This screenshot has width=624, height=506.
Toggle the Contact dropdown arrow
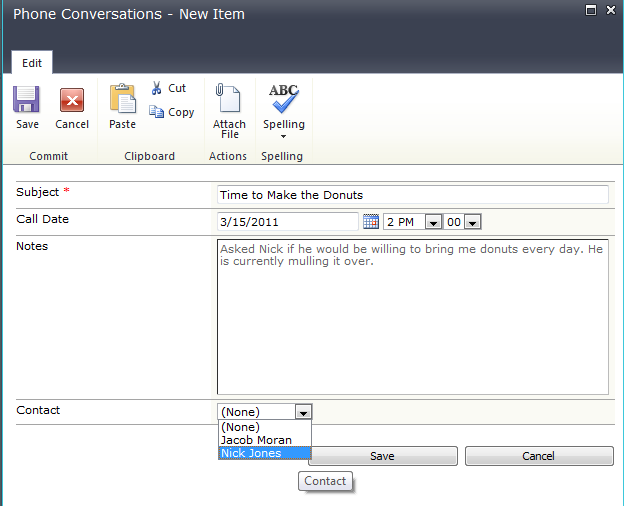pos(303,412)
